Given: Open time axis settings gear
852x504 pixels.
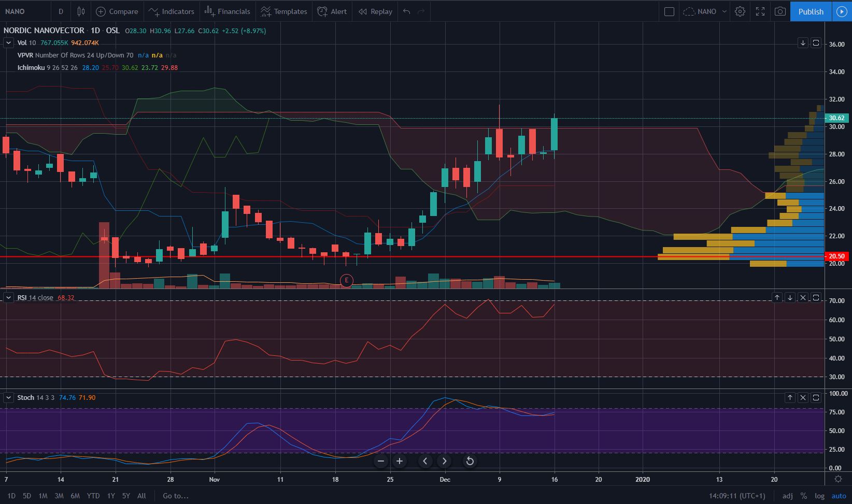Looking at the screenshot, I should coord(838,479).
